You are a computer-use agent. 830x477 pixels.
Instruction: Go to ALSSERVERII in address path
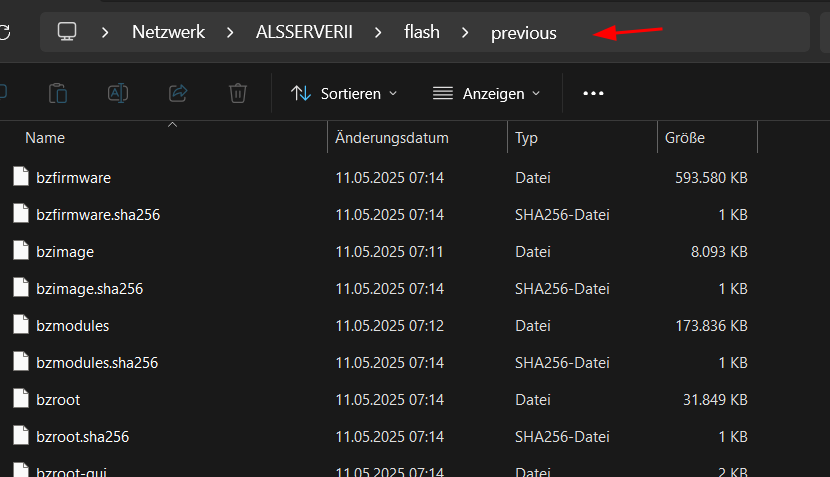[304, 32]
